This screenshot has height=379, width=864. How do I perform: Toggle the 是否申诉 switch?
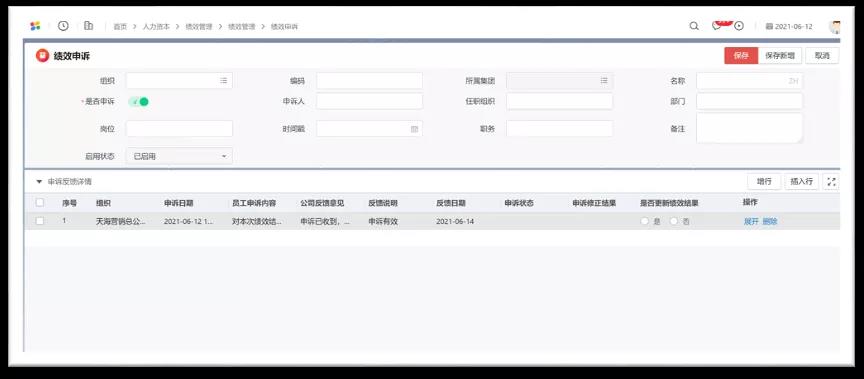point(139,101)
